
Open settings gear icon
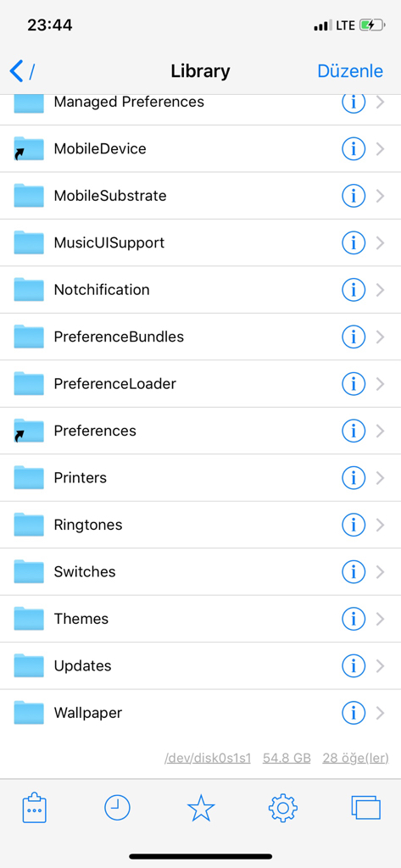click(x=283, y=808)
